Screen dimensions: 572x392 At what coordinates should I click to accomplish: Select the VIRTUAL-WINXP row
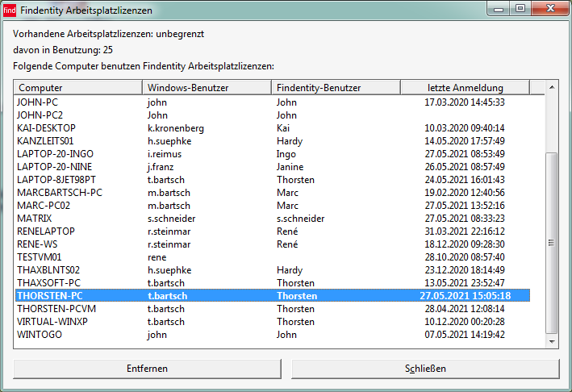coord(273,322)
